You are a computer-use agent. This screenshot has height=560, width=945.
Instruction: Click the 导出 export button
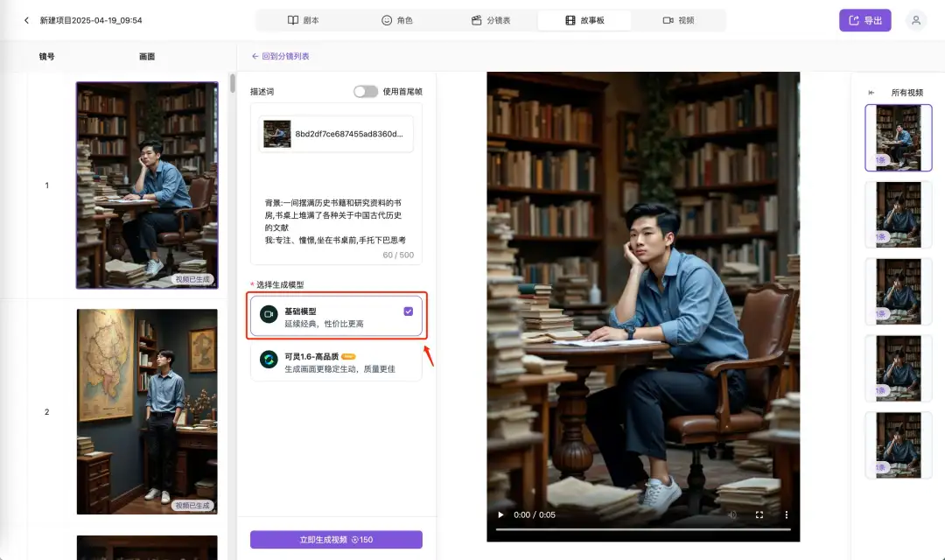coord(864,20)
